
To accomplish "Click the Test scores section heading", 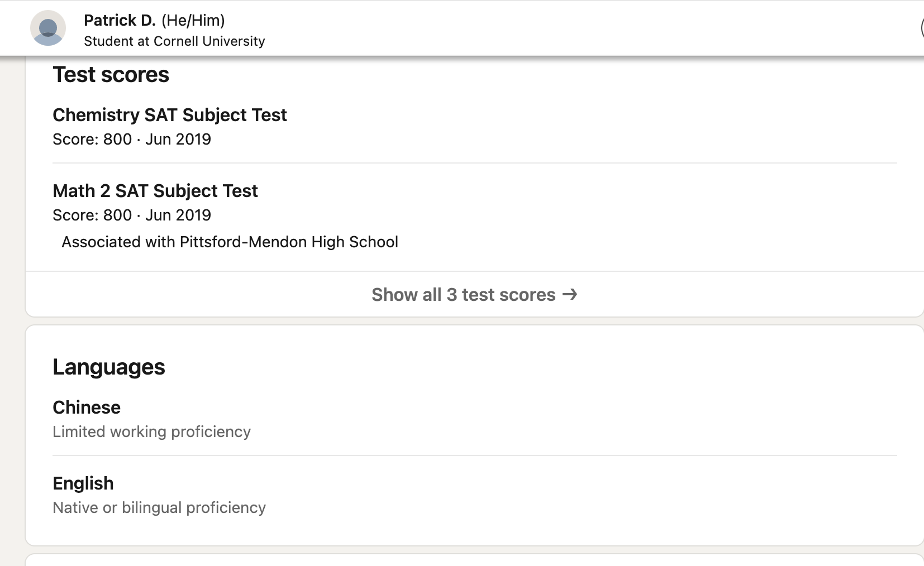I will point(111,75).
